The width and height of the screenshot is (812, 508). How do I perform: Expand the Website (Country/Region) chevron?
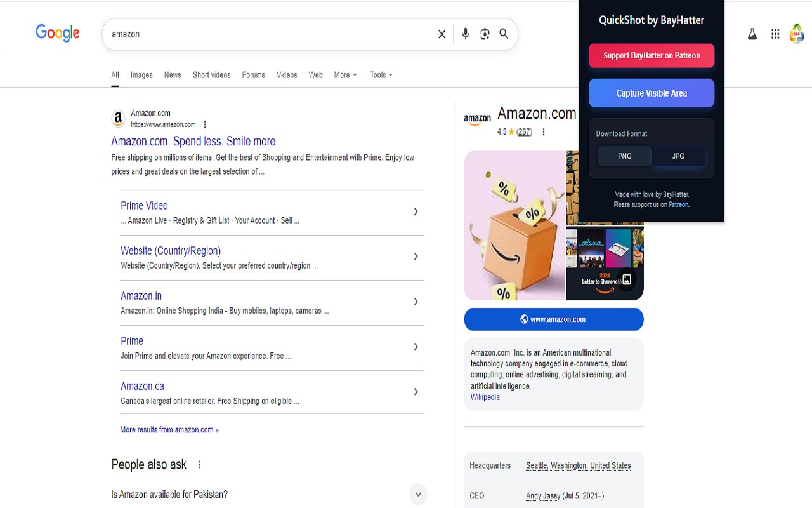pos(416,257)
